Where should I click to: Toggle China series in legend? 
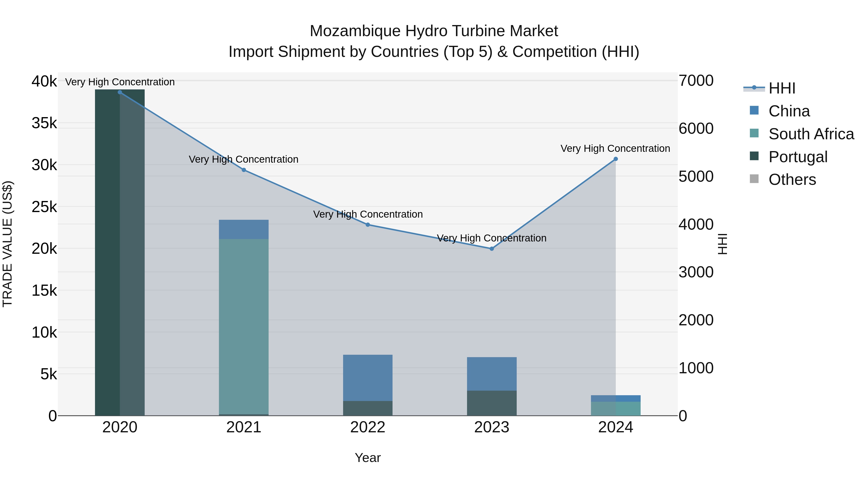point(779,111)
